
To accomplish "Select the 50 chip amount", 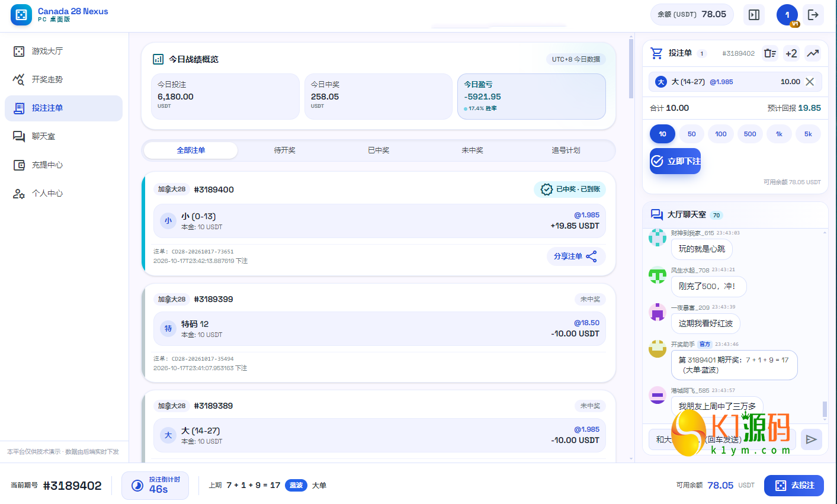I will (x=691, y=134).
